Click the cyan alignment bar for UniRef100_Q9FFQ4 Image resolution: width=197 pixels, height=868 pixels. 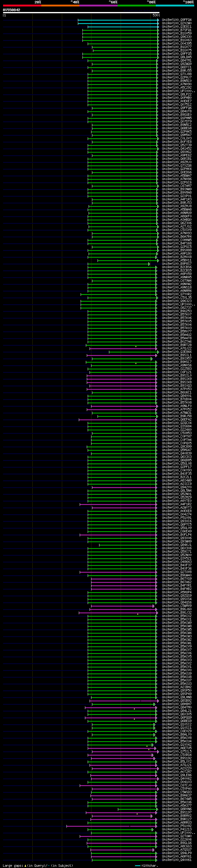pos(118,20)
